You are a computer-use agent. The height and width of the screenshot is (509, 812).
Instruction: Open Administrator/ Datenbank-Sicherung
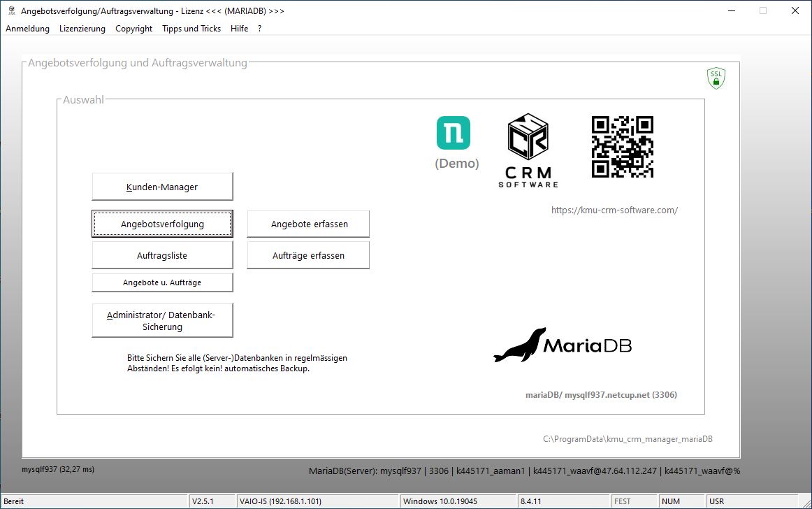162,320
